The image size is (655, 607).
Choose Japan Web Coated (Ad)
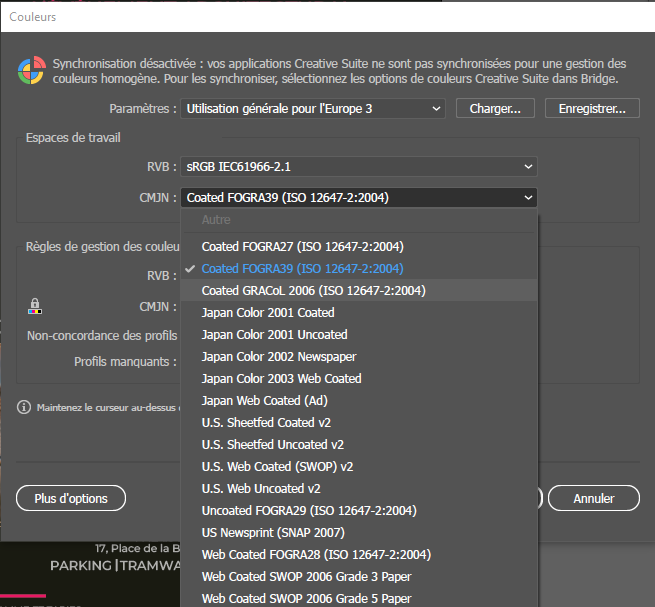[265, 400]
